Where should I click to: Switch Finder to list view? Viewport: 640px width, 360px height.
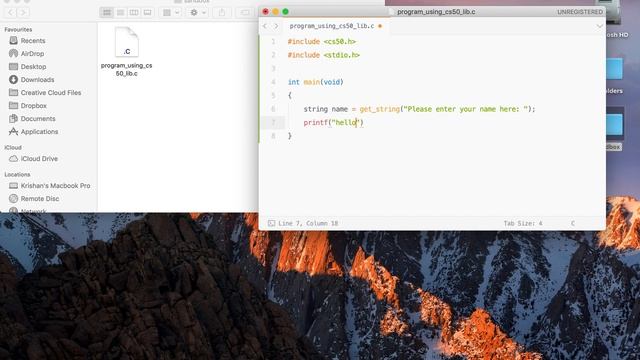point(120,13)
